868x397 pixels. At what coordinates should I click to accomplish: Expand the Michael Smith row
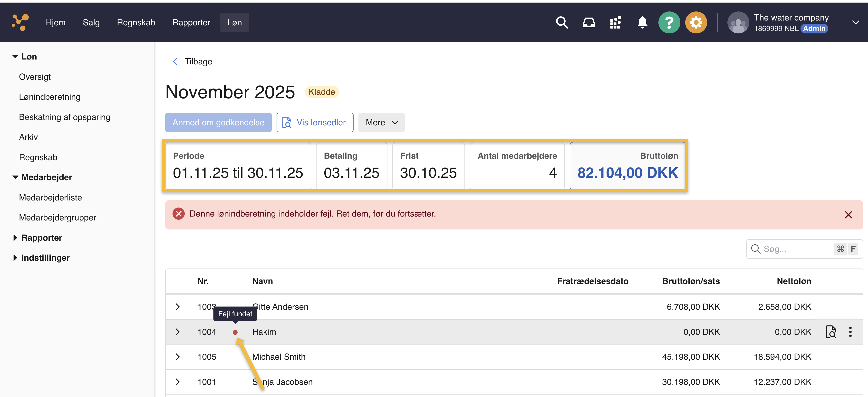pyautogui.click(x=178, y=357)
